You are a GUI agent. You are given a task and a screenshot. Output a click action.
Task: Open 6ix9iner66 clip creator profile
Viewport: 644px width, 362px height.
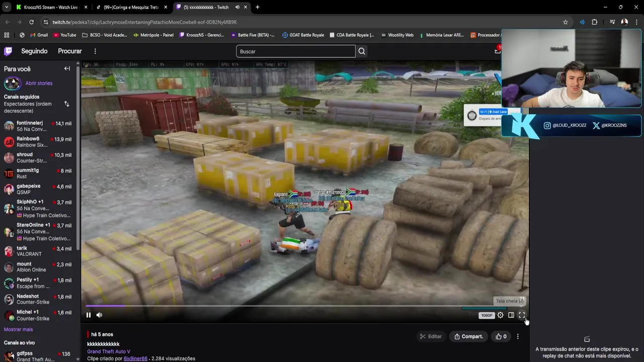(x=135, y=358)
